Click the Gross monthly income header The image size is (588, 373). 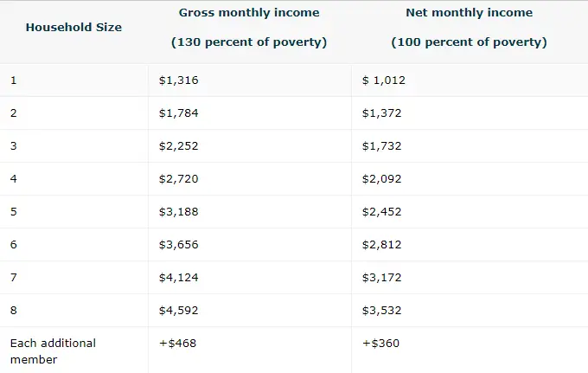(249, 13)
